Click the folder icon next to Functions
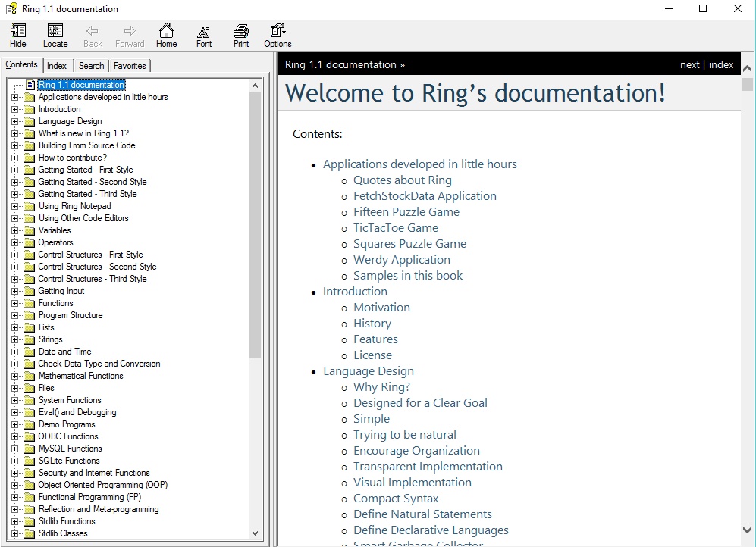Viewport: 756px width, 547px height. 30,303
